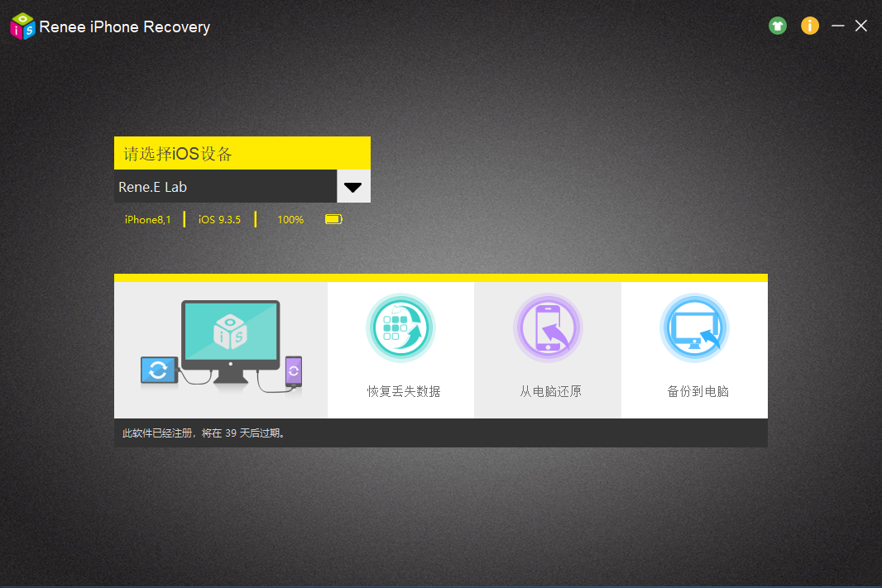
Task: Click the 从电脑还原 label
Action: [551, 392]
